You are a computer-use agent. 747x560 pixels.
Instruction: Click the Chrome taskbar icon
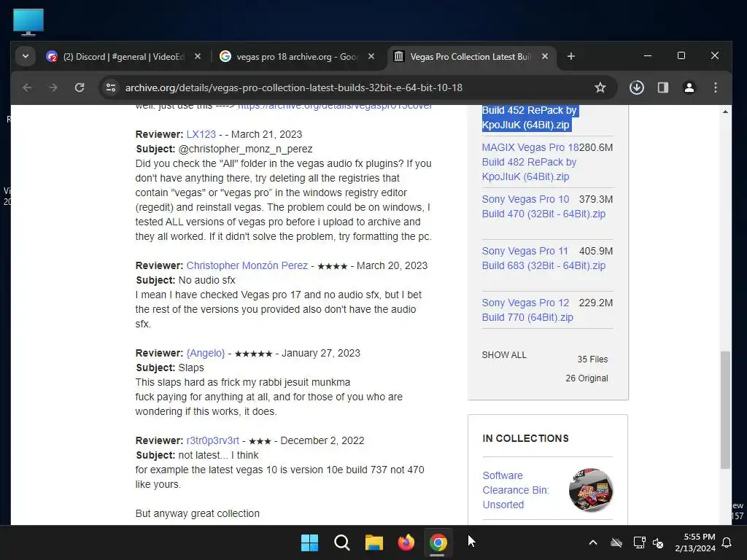coord(438,542)
